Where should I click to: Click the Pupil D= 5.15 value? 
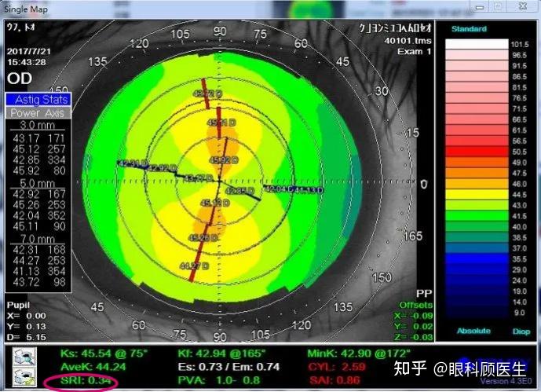(x=26, y=337)
